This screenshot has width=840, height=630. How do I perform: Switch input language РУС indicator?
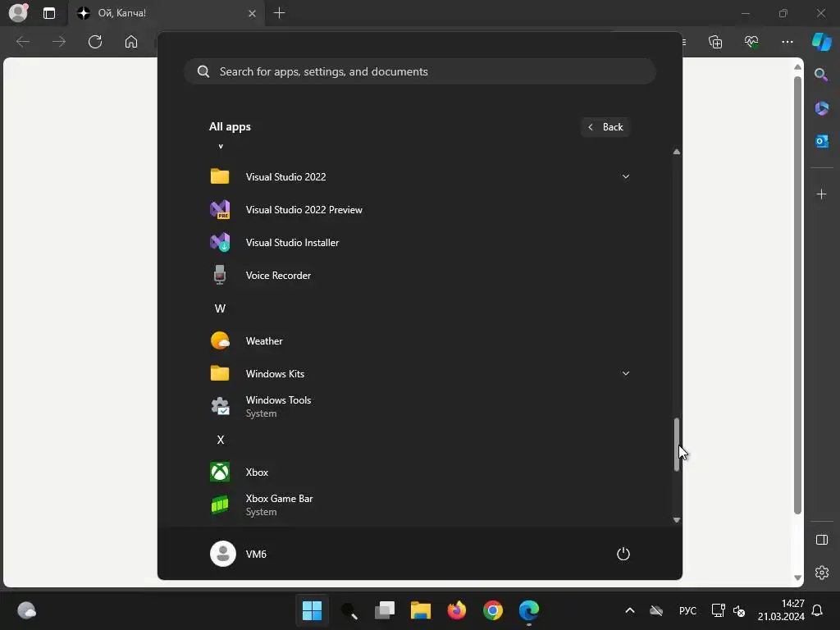tap(688, 610)
